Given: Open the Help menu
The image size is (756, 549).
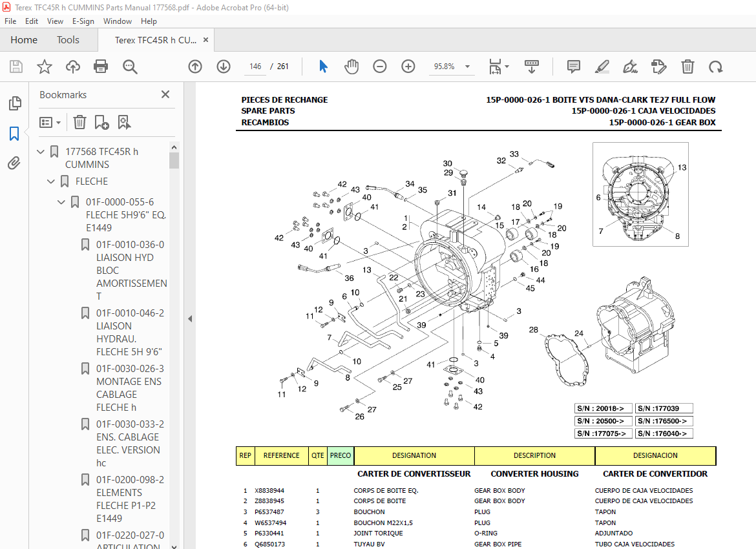Looking at the screenshot, I should click(149, 21).
